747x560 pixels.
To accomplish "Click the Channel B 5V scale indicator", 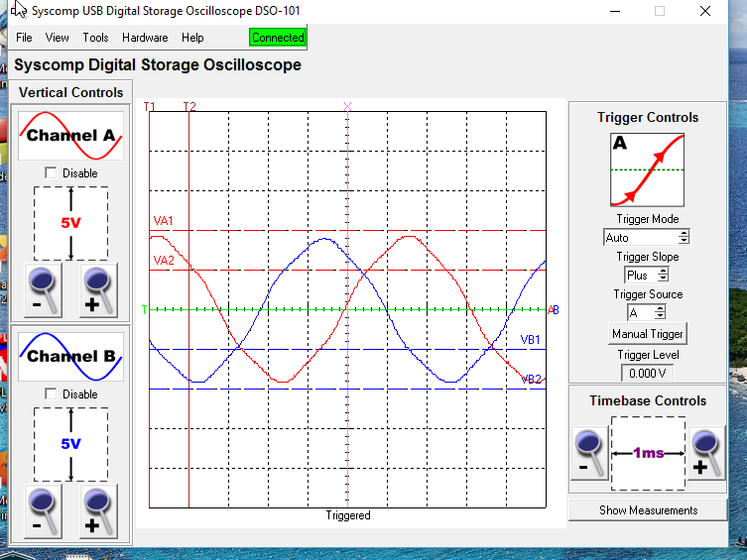I will tap(70, 444).
